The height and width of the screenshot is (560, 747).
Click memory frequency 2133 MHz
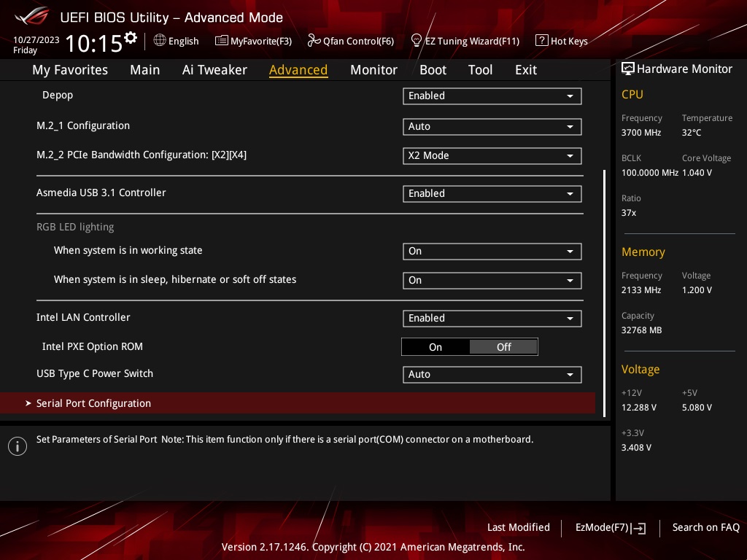[x=641, y=290]
